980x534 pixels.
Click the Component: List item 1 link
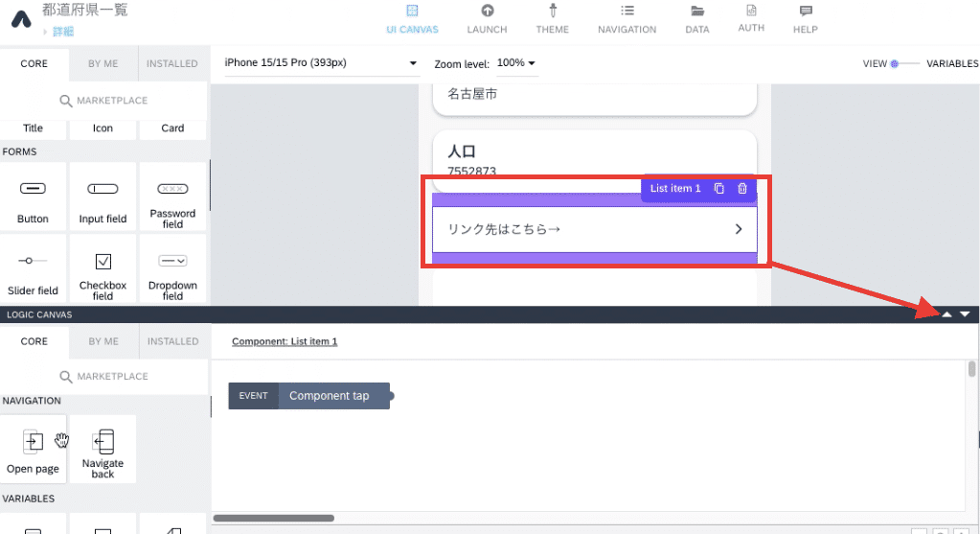(285, 341)
